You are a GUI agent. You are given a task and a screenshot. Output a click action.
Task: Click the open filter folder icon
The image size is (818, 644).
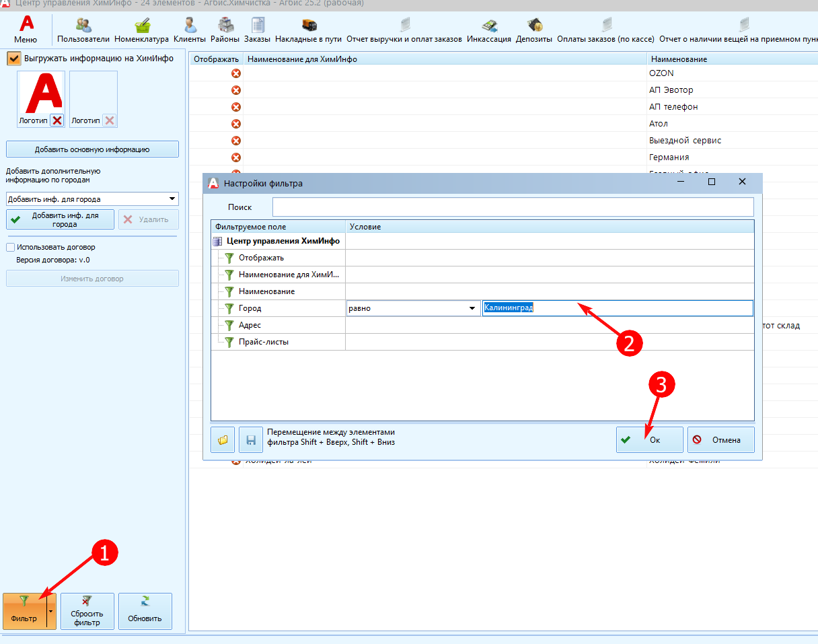point(223,440)
